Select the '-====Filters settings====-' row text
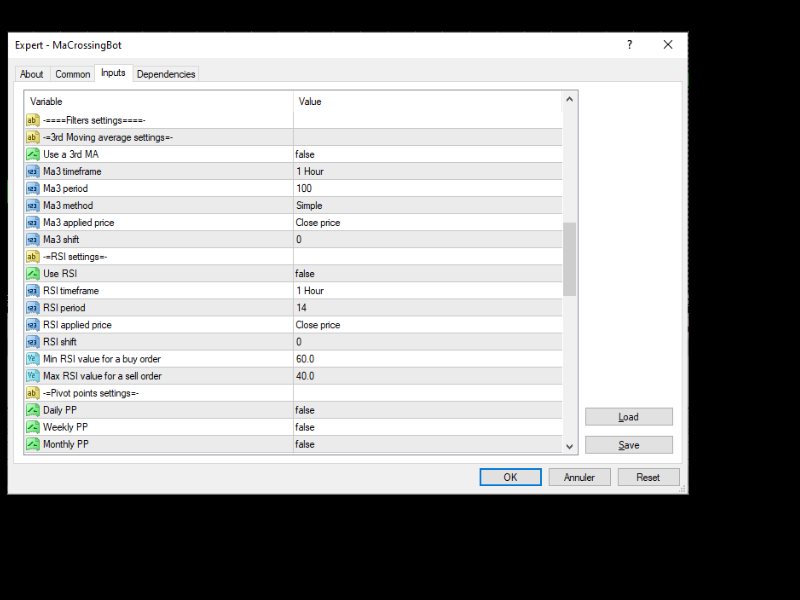Screen dimensions: 800x600 [94, 120]
